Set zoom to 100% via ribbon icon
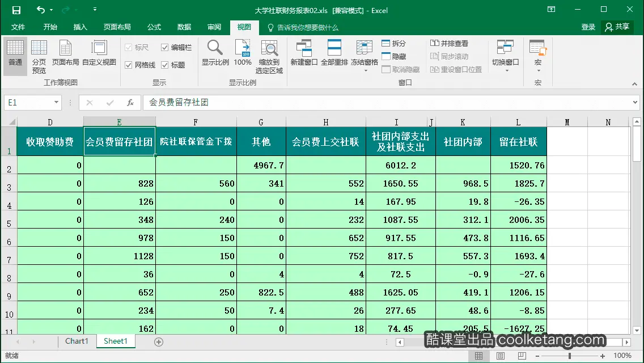 pos(242,53)
